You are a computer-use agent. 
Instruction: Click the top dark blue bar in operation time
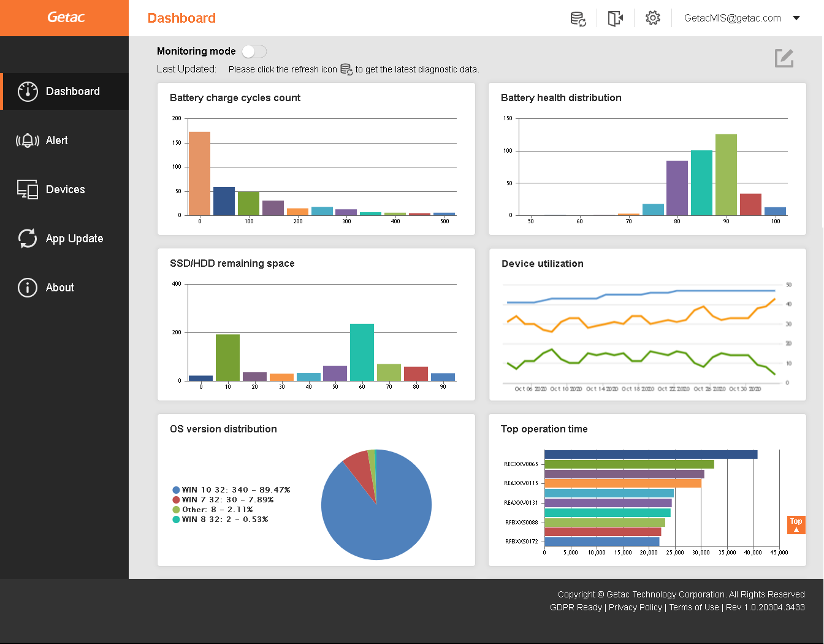click(650, 454)
